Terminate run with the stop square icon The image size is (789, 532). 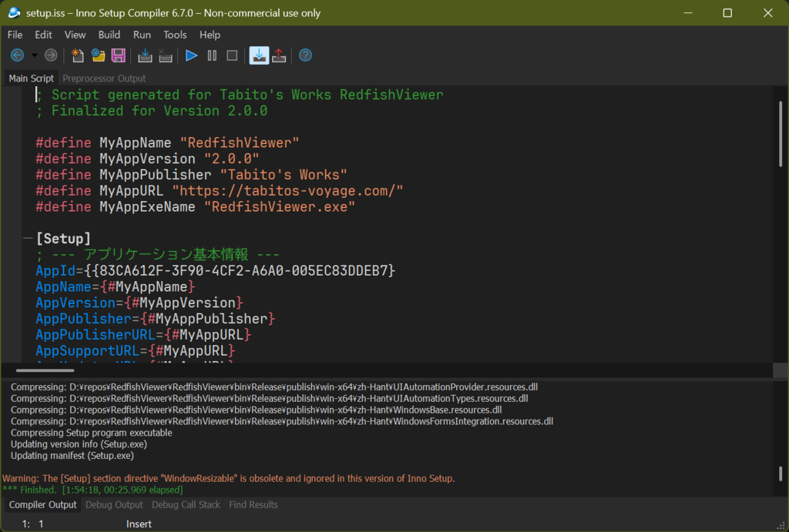(x=232, y=55)
